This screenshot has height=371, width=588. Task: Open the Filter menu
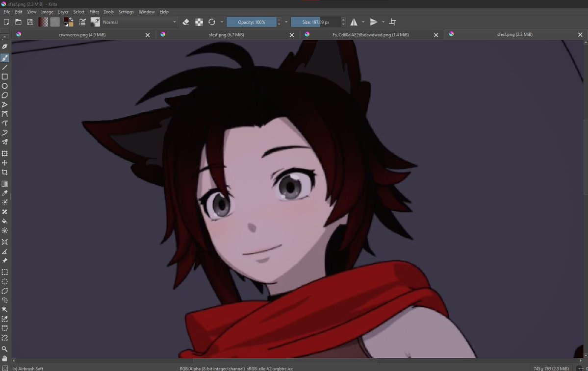pyautogui.click(x=94, y=12)
